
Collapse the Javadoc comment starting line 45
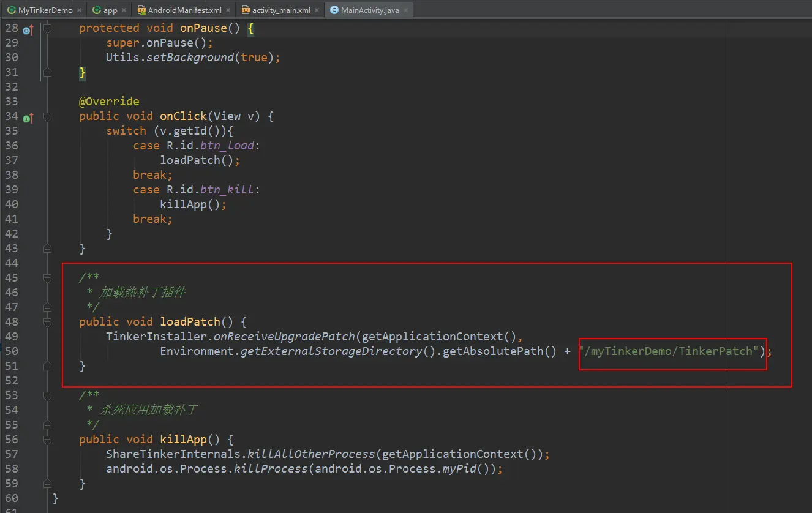[47, 278]
